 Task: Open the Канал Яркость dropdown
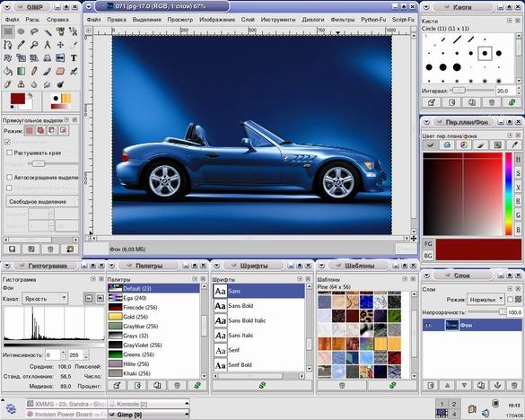pos(45,299)
